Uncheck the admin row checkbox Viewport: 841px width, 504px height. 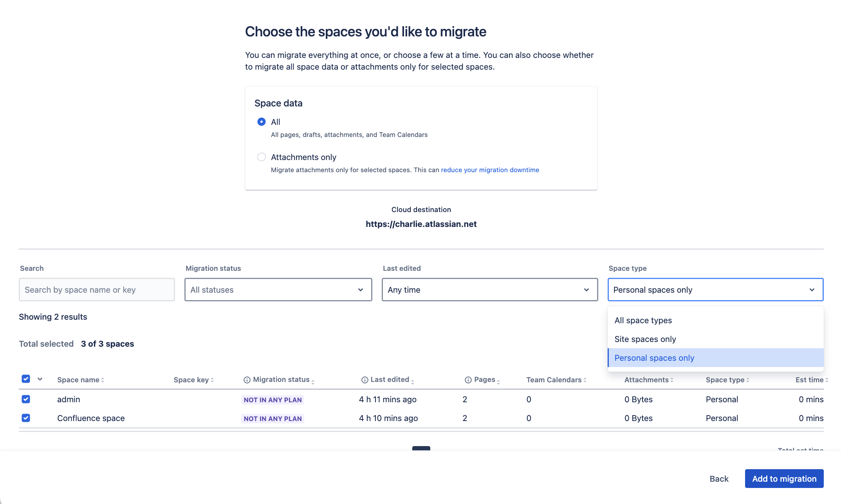[26, 399]
